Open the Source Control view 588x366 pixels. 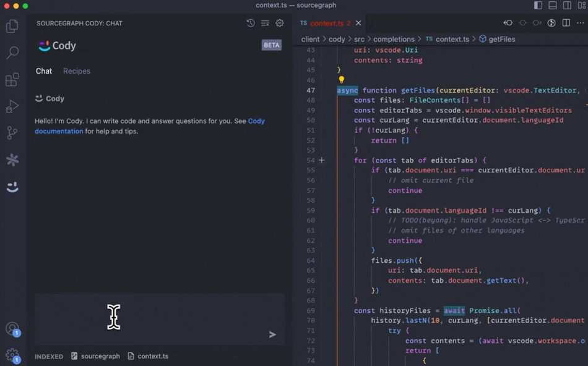coord(12,134)
